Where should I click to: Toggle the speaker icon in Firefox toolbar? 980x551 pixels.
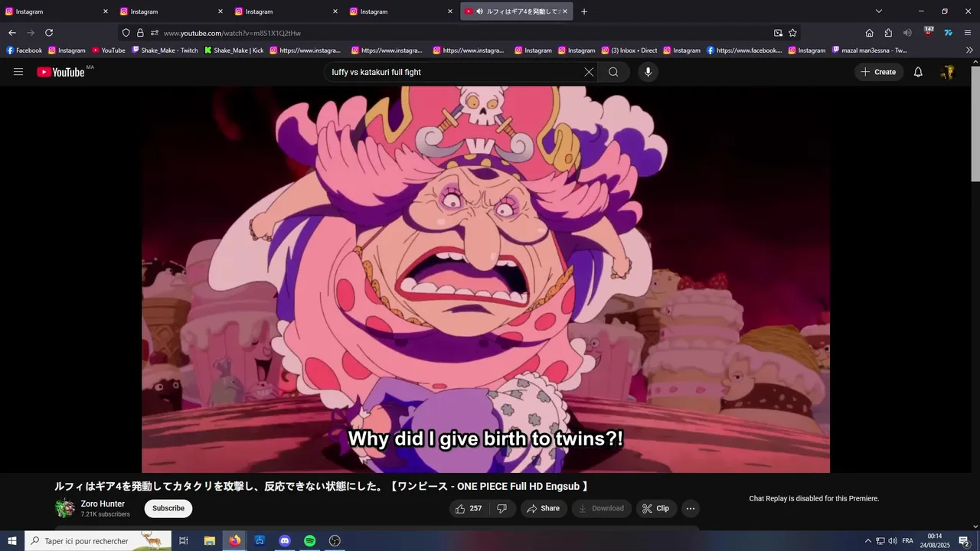907,33
